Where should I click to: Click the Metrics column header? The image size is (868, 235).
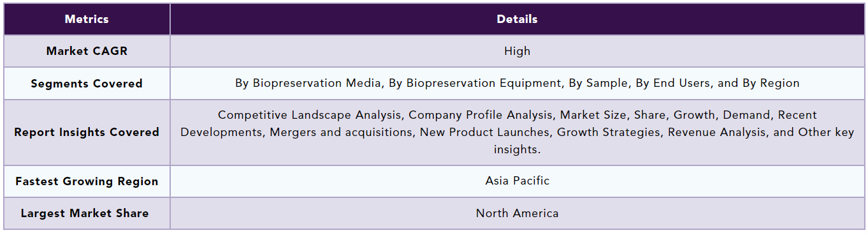(87, 19)
